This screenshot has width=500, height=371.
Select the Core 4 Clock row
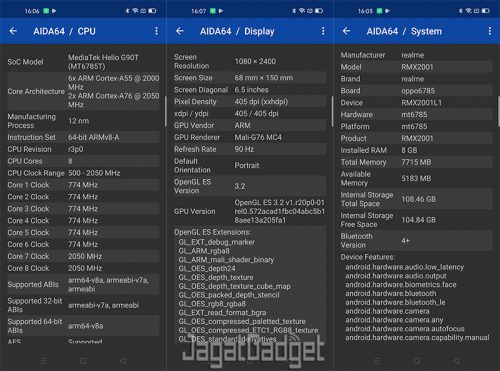(x=83, y=220)
